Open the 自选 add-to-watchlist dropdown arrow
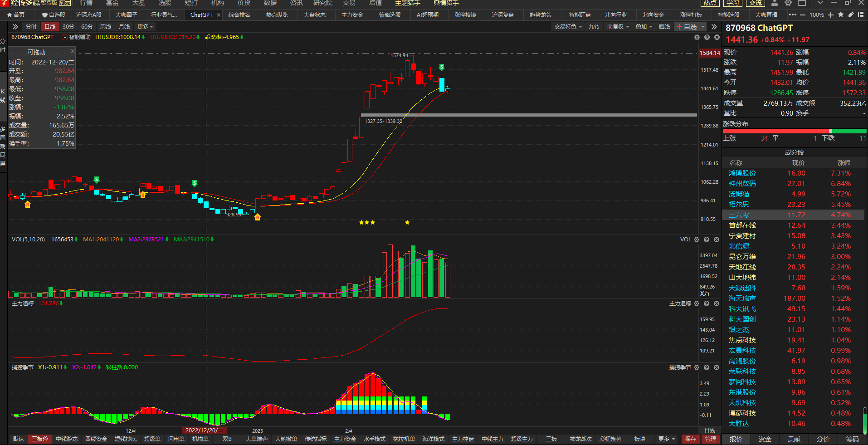 coord(703,27)
